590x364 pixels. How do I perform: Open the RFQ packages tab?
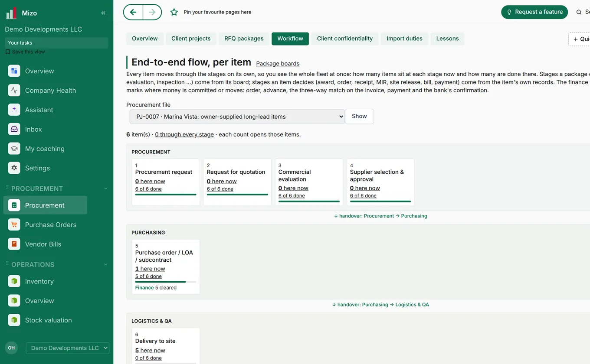pyautogui.click(x=244, y=39)
